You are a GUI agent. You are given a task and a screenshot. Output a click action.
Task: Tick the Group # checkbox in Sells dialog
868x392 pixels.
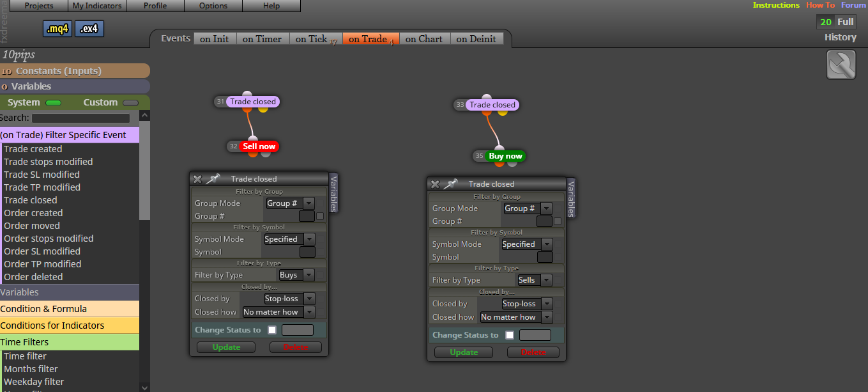coord(558,221)
